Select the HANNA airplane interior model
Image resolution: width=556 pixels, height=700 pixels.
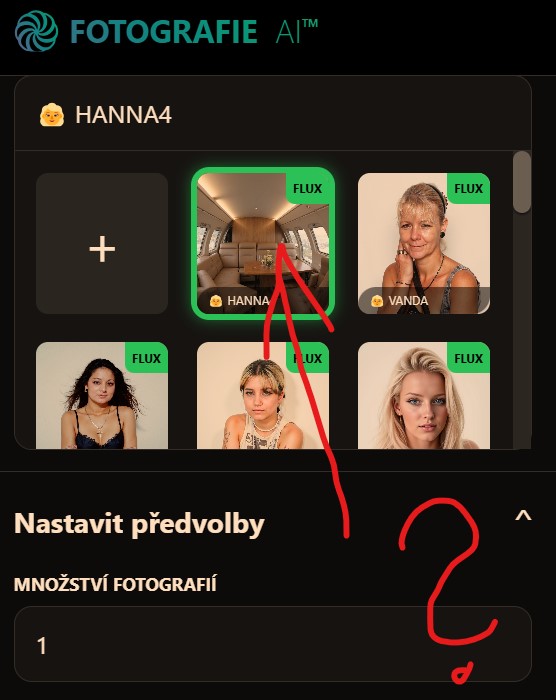[263, 243]
